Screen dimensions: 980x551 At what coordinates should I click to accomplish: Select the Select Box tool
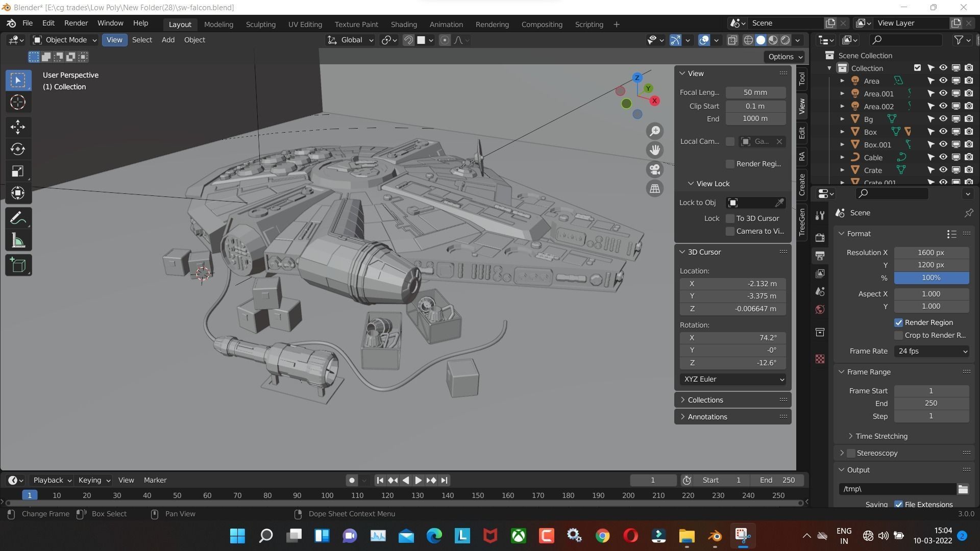(x=18, y=80)
